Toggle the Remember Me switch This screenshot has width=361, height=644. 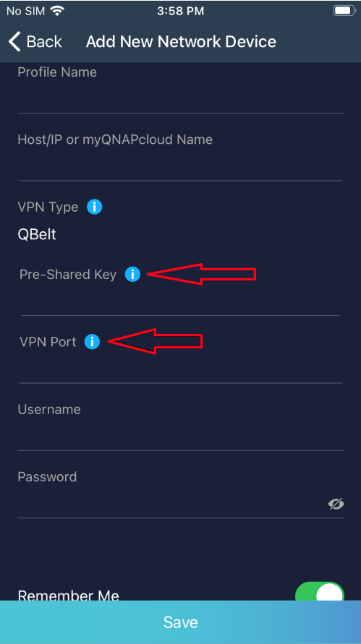tap(320, 592)
